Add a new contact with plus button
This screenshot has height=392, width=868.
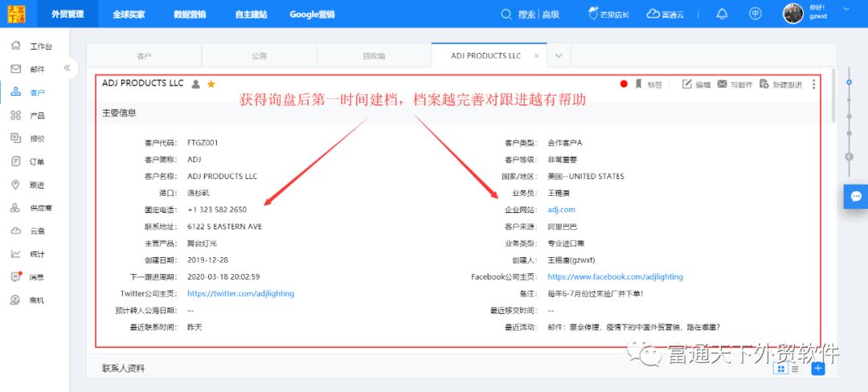tap(817, 369)
